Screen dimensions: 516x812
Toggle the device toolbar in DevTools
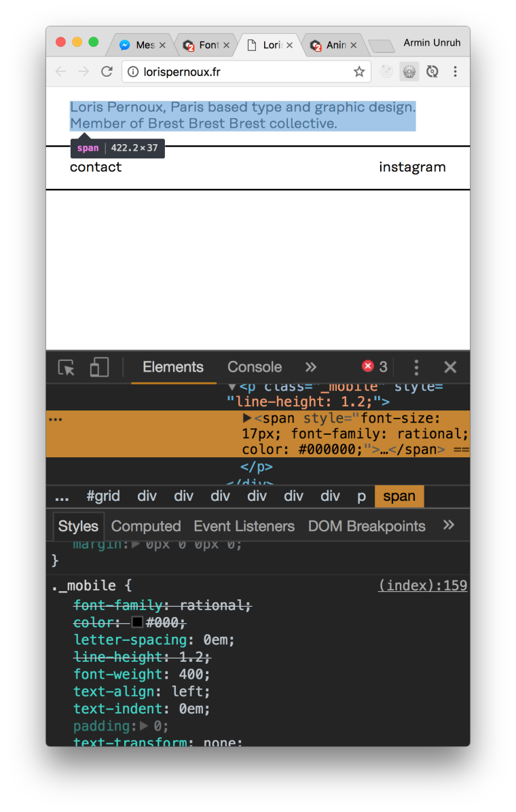coord(99,368)
